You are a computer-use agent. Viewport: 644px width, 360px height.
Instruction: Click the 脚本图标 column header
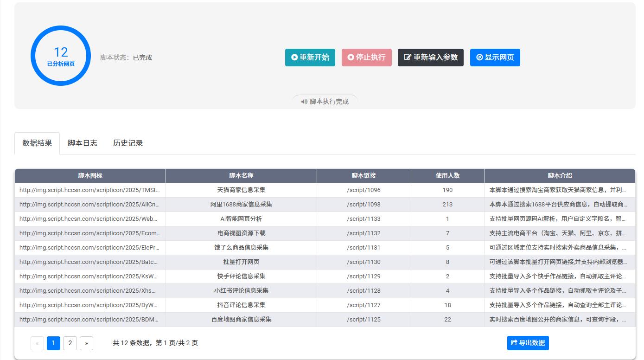coord(90,176)
